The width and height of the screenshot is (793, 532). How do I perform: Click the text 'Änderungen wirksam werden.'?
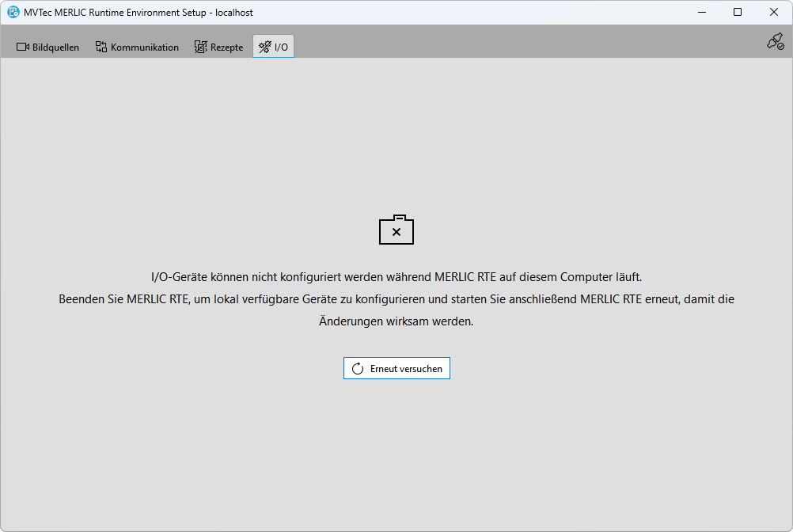click(x=396, y=321)
